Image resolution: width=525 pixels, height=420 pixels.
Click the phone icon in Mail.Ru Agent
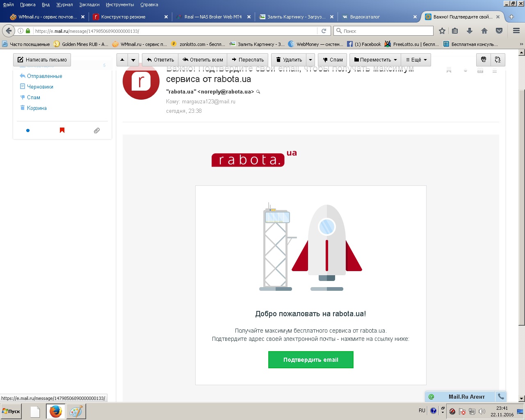coord(501,397)
